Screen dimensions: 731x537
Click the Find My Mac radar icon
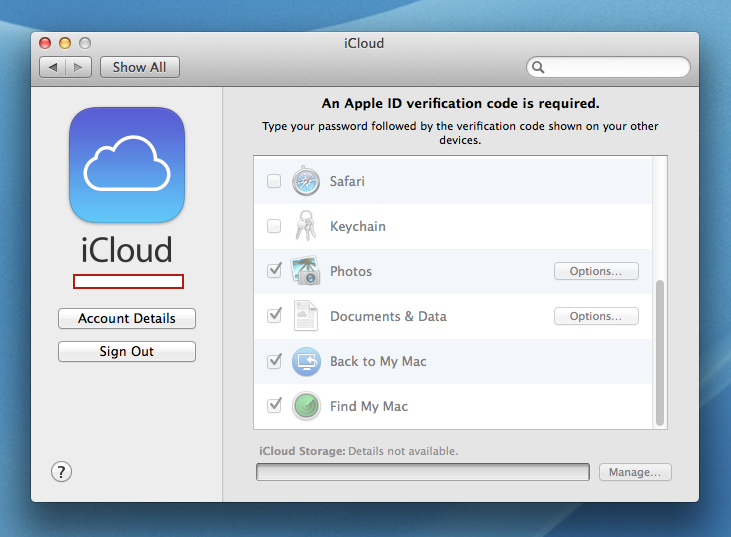(306, 406)
